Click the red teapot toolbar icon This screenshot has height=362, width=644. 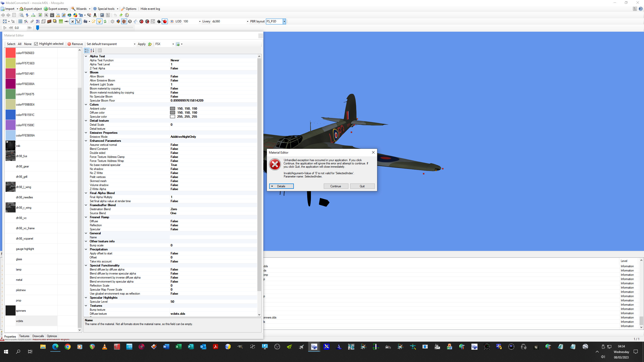[165, 22]
